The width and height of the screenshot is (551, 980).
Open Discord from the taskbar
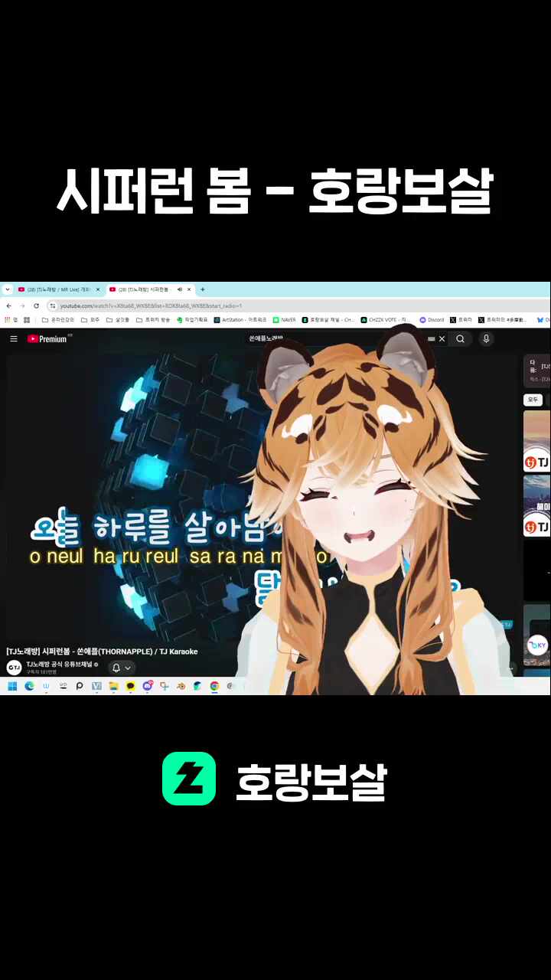pos(147,686)
